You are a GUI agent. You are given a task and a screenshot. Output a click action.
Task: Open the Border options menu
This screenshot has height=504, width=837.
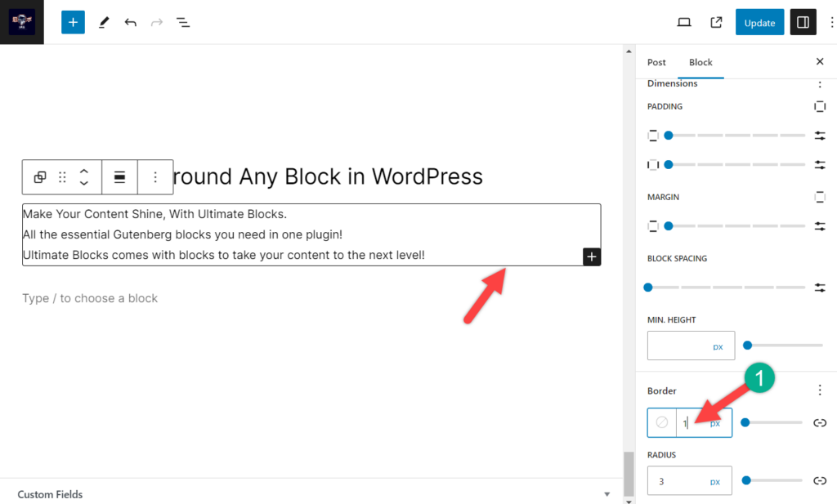tap(820, 390)
